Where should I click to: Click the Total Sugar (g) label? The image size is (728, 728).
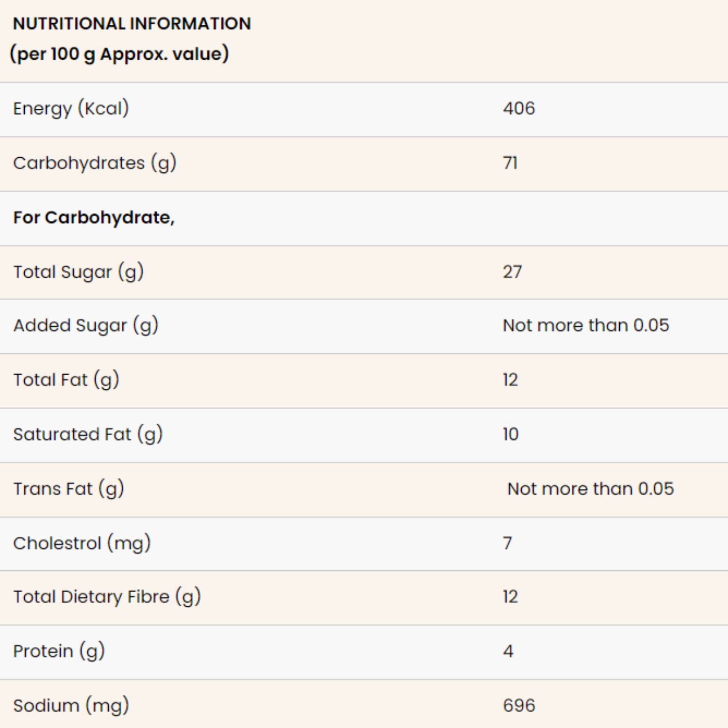[78, 272]
